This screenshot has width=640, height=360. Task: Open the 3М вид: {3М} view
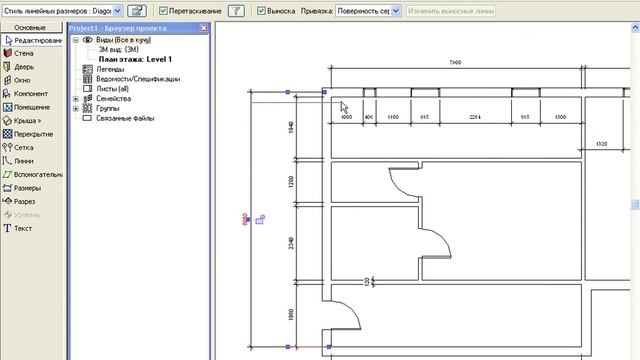[x=118, y=50]
